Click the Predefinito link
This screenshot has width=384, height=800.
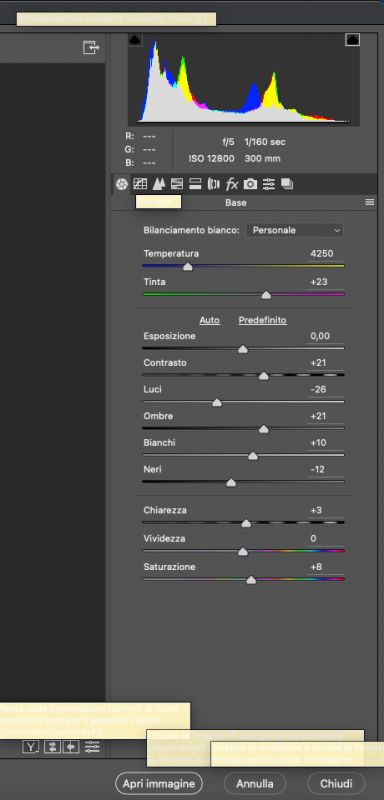coord(263,320)
